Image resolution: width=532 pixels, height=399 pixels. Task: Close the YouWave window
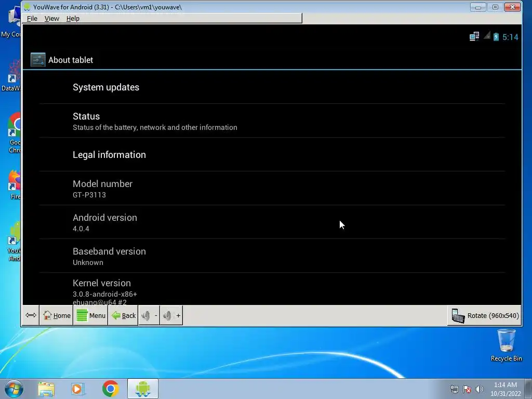[512, 7]
